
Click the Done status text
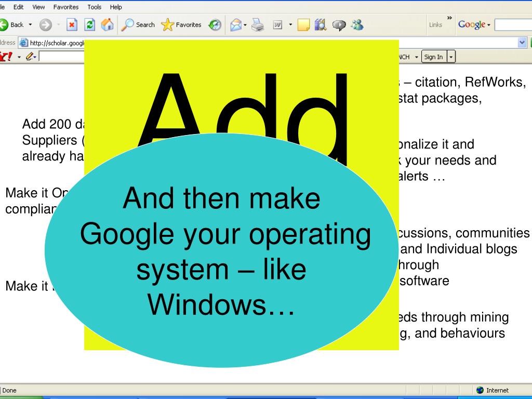coord(9,390)
